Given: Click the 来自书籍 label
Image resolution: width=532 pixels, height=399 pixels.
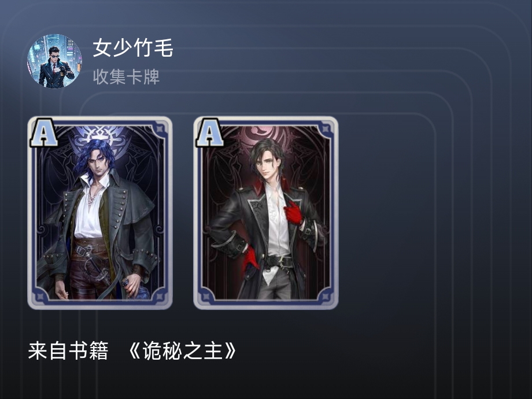Looking at the screenshot, I should pos(68,350).
